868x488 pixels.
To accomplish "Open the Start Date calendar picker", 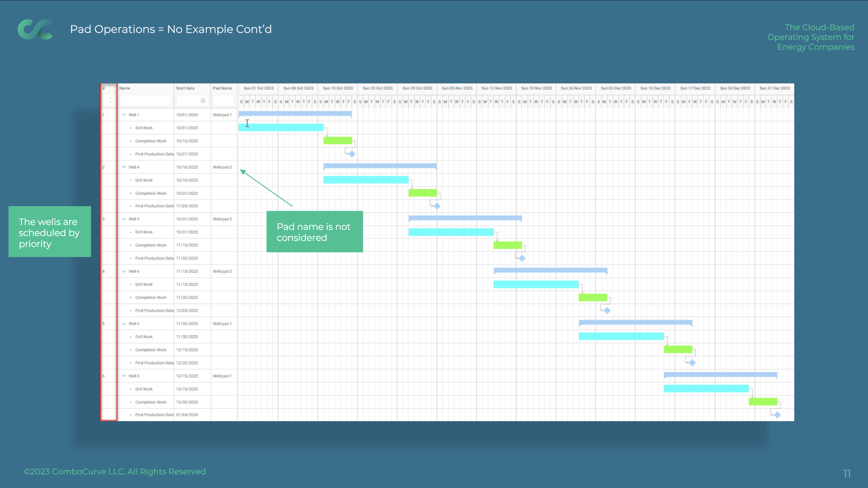I will [203, 100].
